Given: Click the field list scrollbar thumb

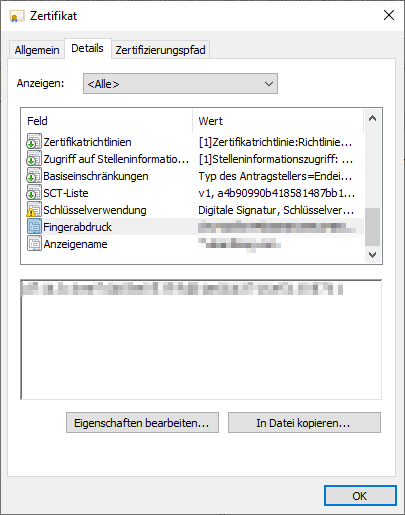Looking at the screenshot, I should (x=372, y=227).
